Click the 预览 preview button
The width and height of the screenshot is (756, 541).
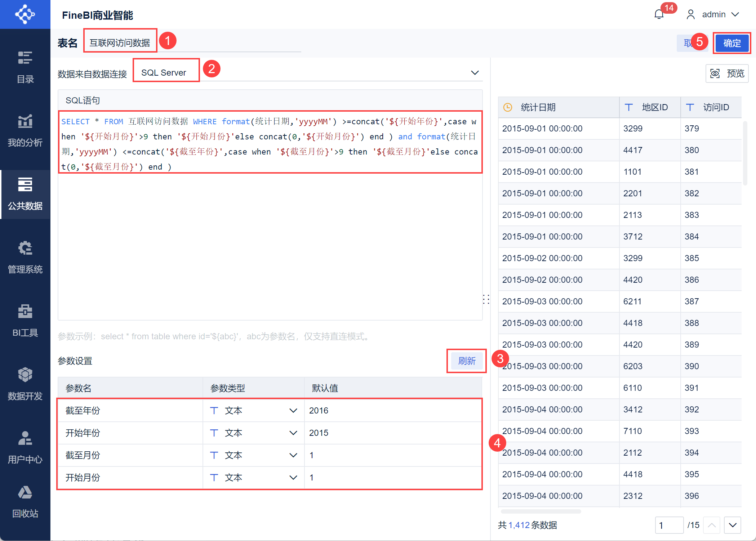pyautogui.click(x=727, y=73)
